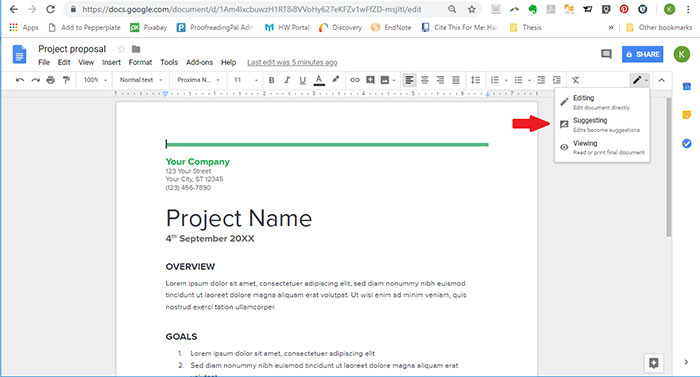Set right text alignment
700x377 pixels.
pyautogui.click(x=440, y=80)
